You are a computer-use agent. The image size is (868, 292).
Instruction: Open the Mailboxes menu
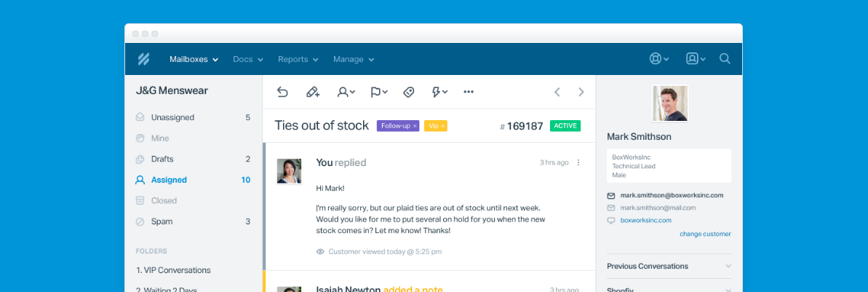coord(194,59)
